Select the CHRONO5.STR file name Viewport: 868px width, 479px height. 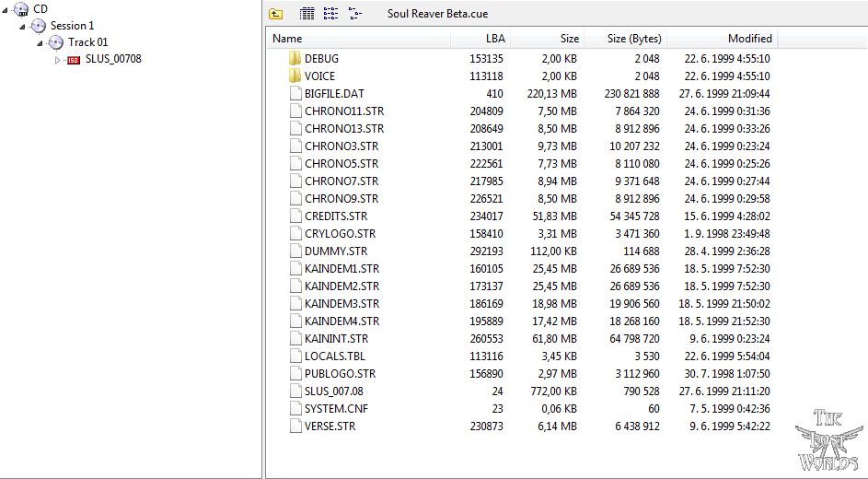click(x=341, y=163)
